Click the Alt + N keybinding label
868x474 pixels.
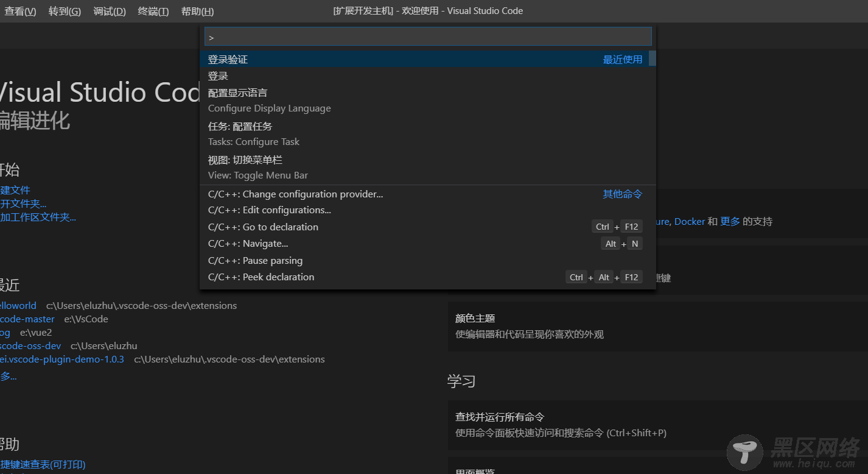point(621,244)
